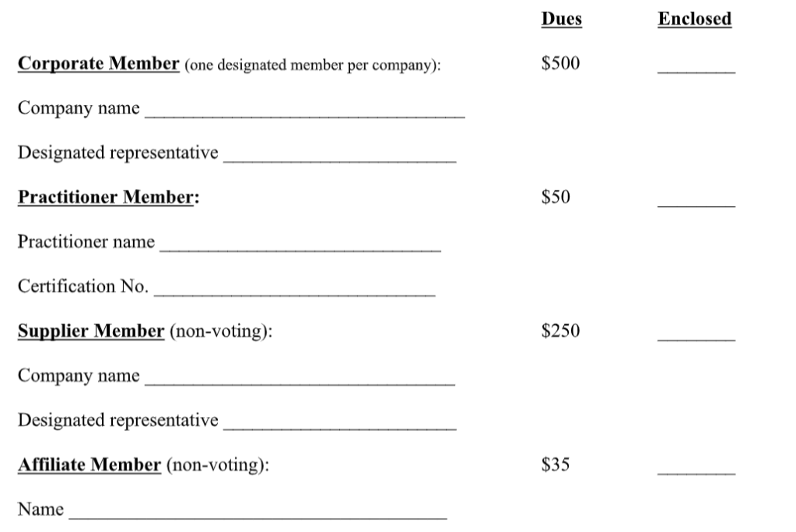Click the $250 dues amount
796x532 pixels.
pos(560,331)
